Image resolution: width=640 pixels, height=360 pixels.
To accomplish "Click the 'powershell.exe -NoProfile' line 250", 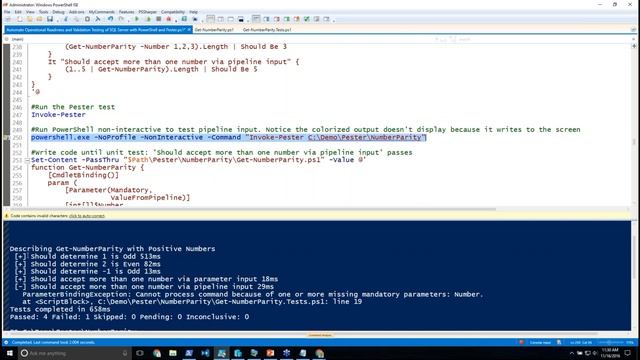I will tap(229, 138).
